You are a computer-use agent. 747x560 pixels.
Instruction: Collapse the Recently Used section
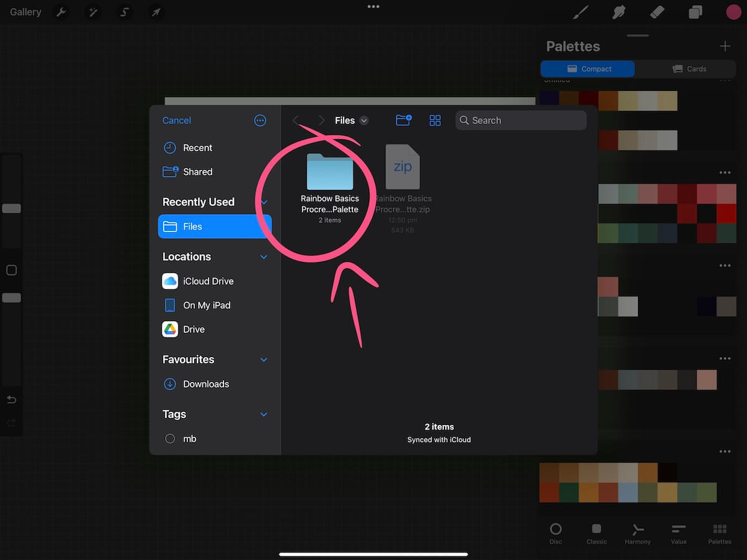click(264, 202)
